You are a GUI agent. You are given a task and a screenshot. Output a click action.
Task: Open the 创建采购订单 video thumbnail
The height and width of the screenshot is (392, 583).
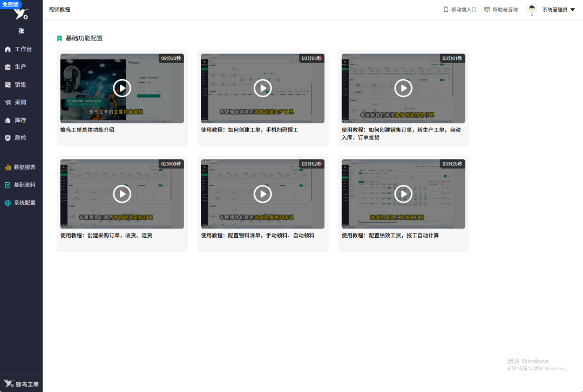[x=122, y=194]
